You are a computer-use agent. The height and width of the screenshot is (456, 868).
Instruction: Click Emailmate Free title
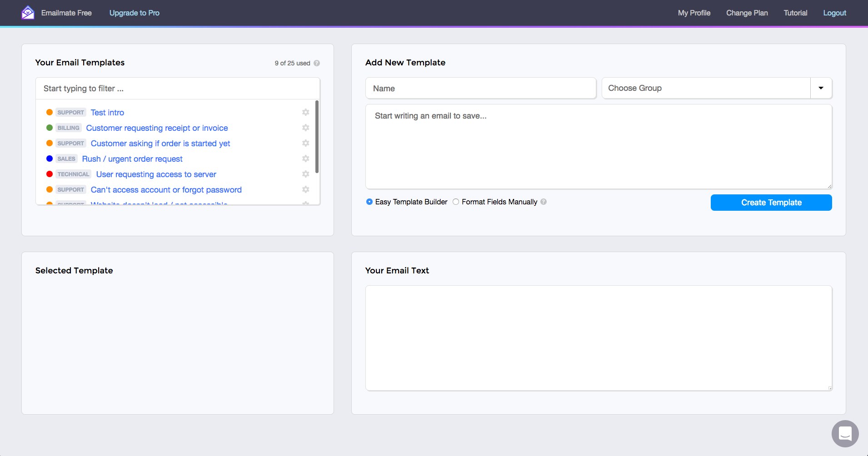66,13
